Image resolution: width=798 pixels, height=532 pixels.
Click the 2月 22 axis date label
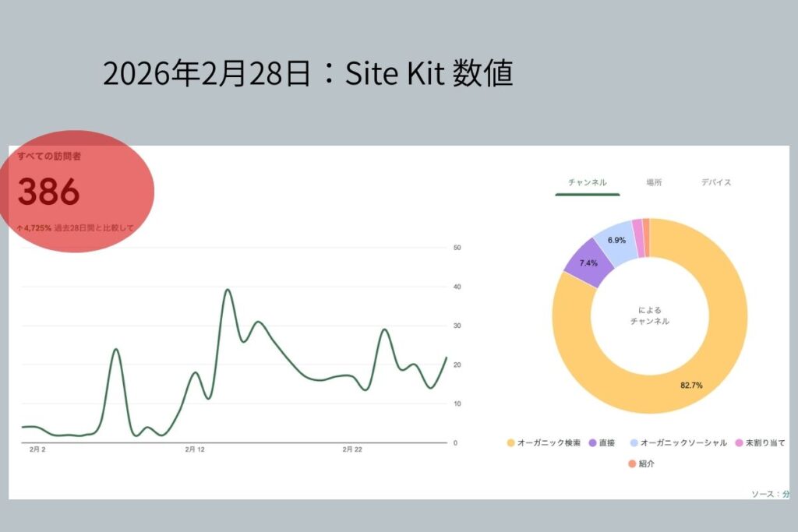coord(353,449)
